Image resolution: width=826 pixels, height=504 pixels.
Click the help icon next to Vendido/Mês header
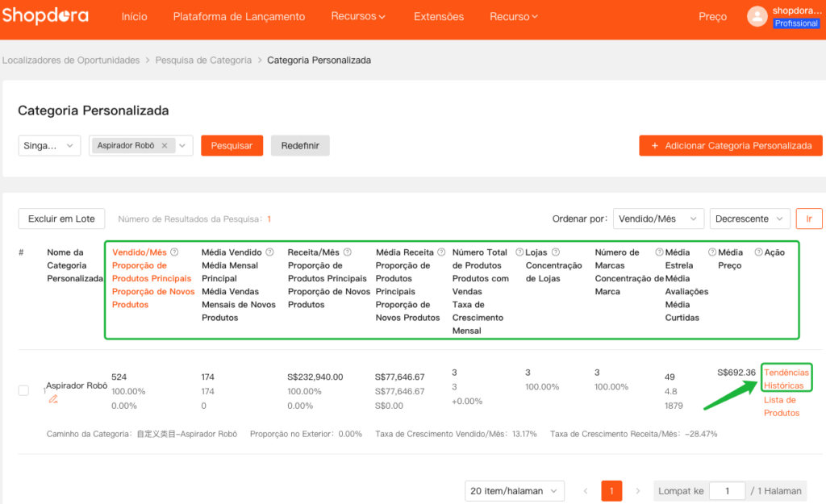(175, 252)
